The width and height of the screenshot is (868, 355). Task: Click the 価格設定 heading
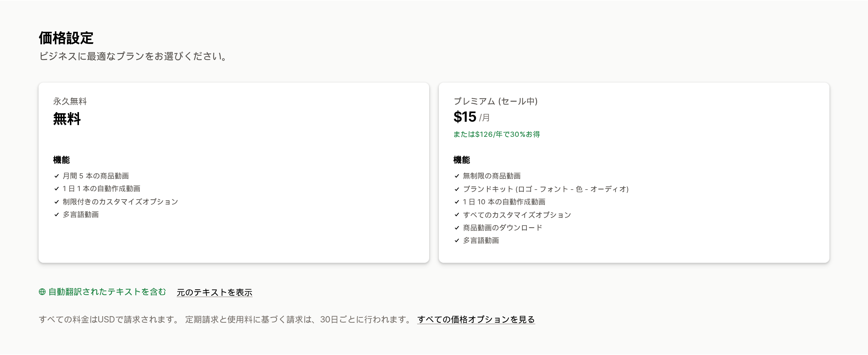66,38
